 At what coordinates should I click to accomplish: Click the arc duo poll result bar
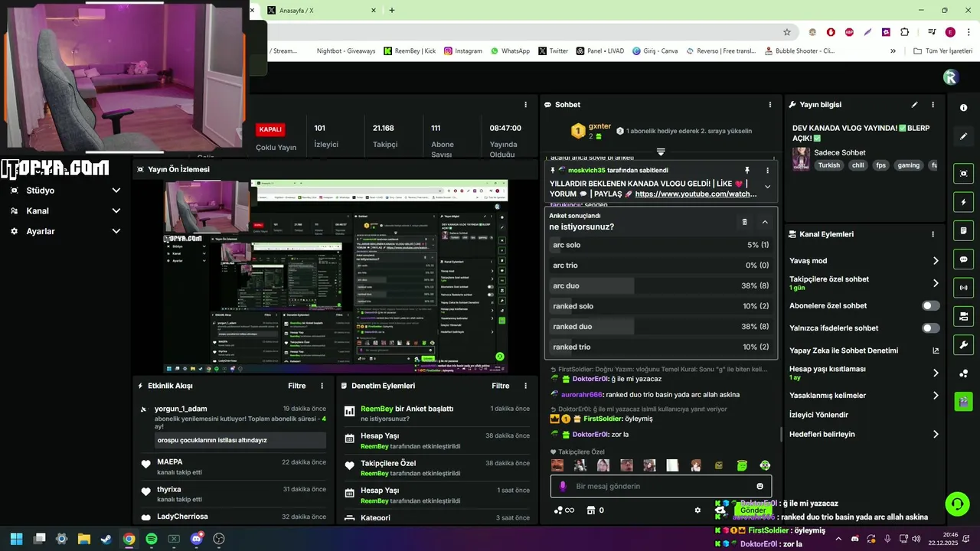661,285
